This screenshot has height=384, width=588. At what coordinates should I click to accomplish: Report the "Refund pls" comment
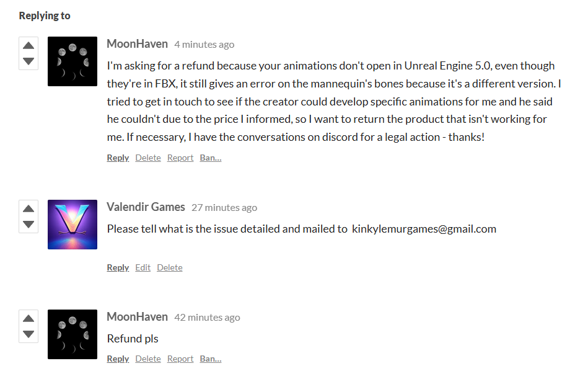click(x=180, y=359)
